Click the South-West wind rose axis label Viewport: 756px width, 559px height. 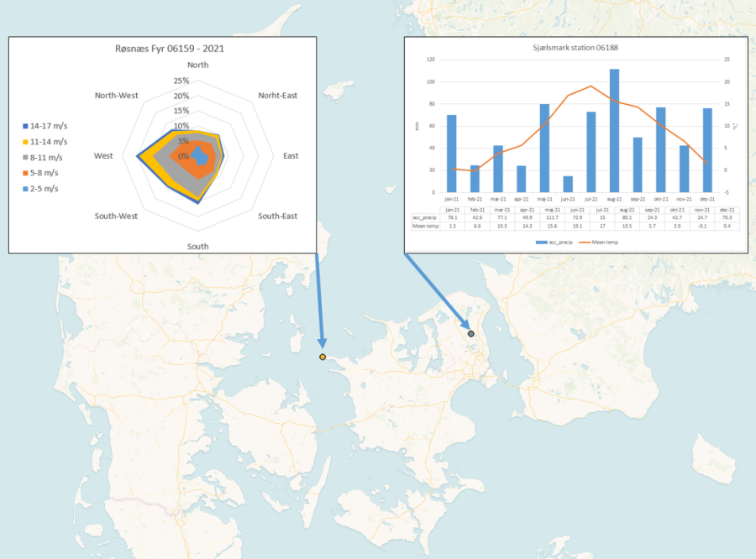tap(116, 217)
